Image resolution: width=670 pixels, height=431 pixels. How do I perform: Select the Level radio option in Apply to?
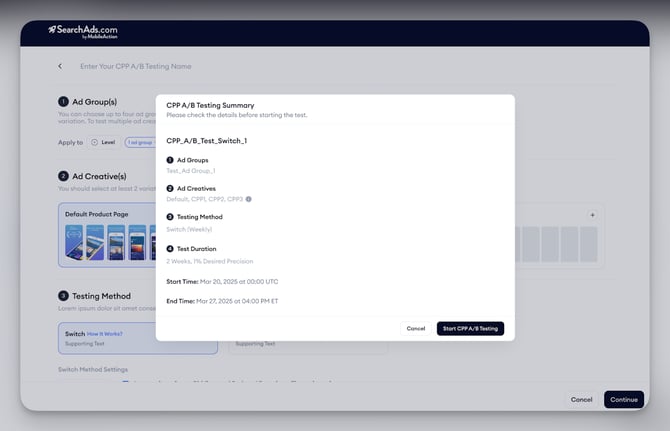[95, 142]
